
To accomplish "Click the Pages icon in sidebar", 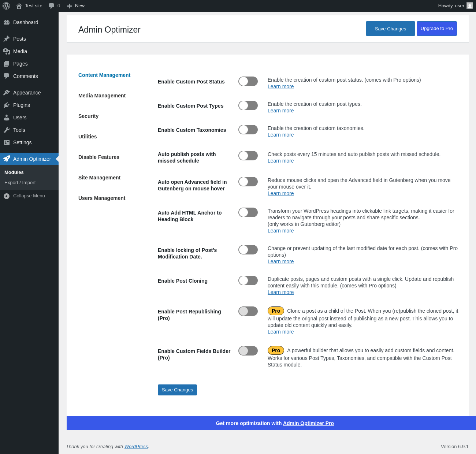I will tap(7, 64).
